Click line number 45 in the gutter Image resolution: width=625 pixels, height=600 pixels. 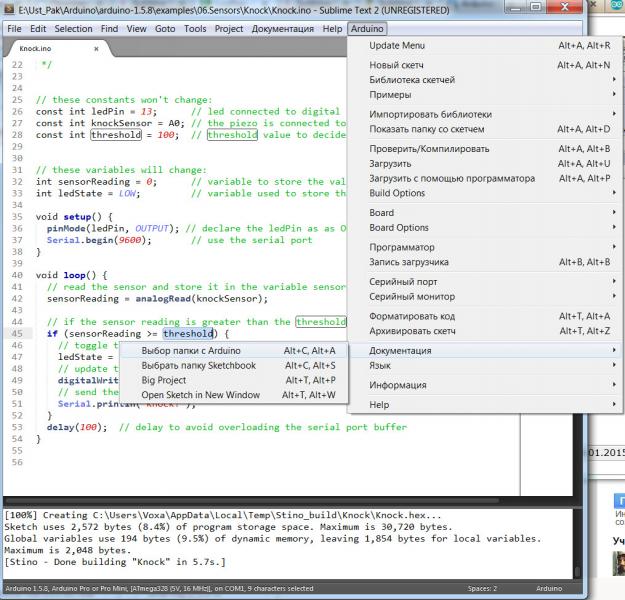click(x=17, y=334)
